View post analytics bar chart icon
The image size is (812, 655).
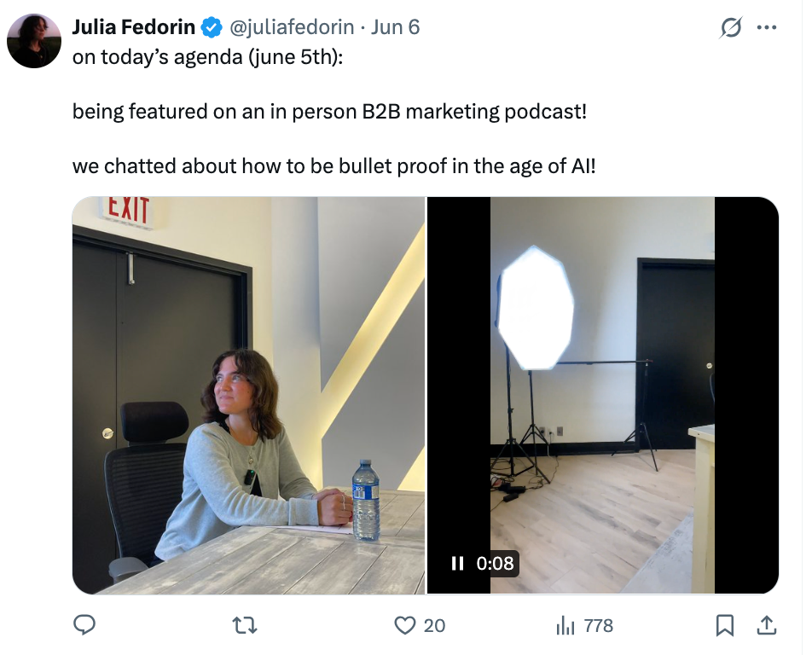[x=565, y=626]
